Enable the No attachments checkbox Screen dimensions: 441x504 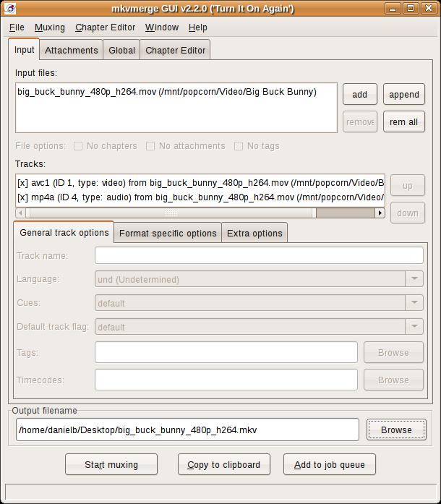tap(150, 146)
